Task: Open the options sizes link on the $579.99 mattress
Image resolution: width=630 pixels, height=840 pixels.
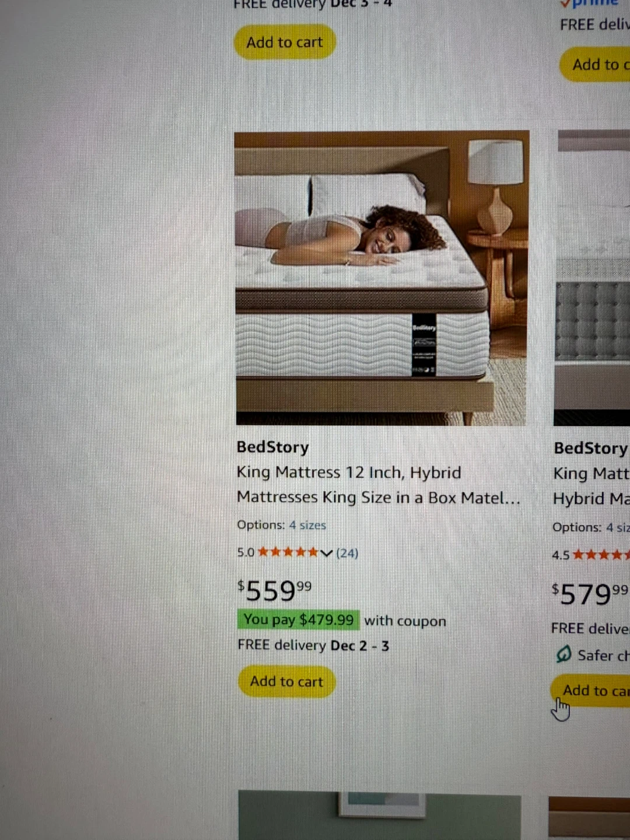Action: [617, 528]
